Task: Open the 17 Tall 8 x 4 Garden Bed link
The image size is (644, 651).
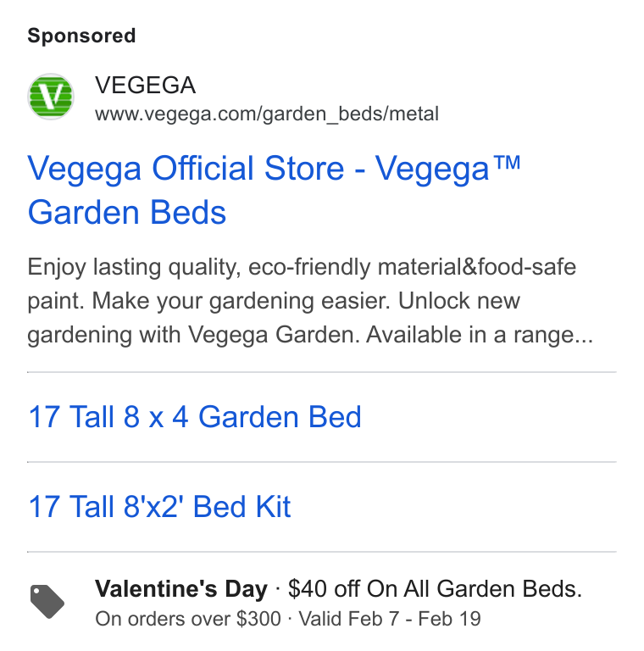Action: 195,417
